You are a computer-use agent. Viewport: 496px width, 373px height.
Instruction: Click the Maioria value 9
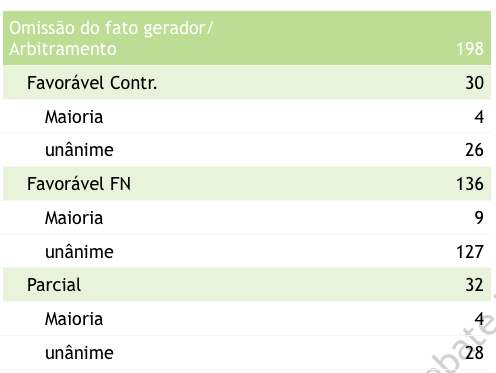[479, 218]
